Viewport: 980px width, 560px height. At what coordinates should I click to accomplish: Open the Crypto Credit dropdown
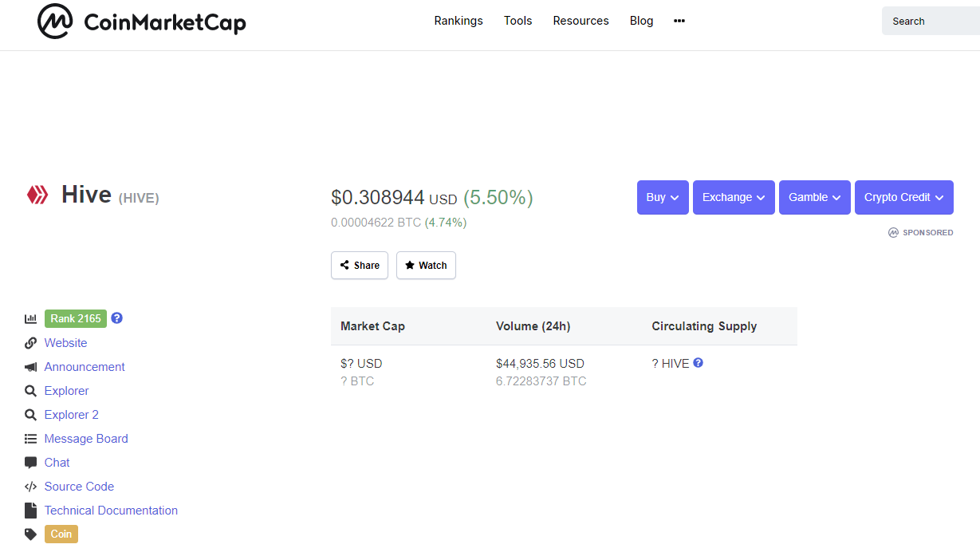[x=903, y=198]
